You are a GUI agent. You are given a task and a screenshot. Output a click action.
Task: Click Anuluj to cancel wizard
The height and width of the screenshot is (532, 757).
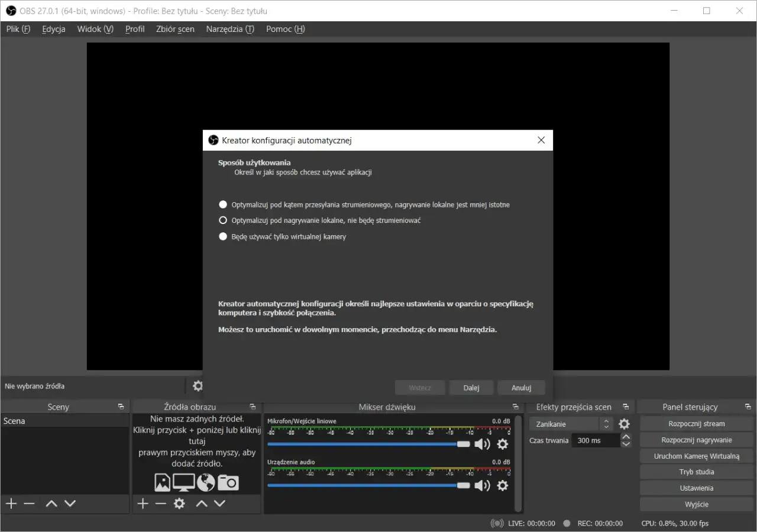(521, 388)
